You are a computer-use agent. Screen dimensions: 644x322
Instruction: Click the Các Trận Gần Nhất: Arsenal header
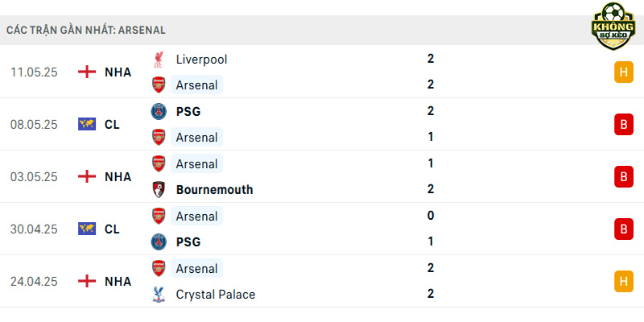pos(86,31)
